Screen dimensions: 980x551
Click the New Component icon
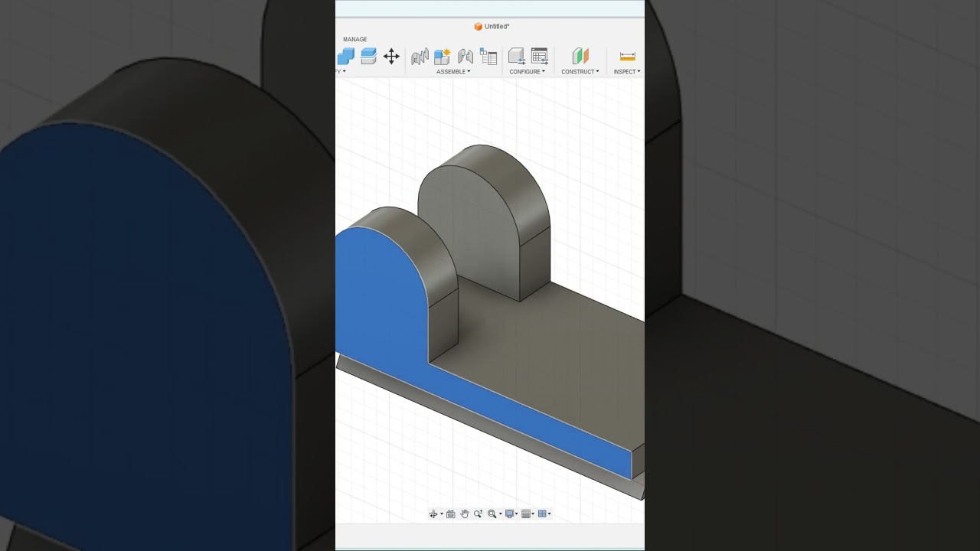(x=443, y=56)
